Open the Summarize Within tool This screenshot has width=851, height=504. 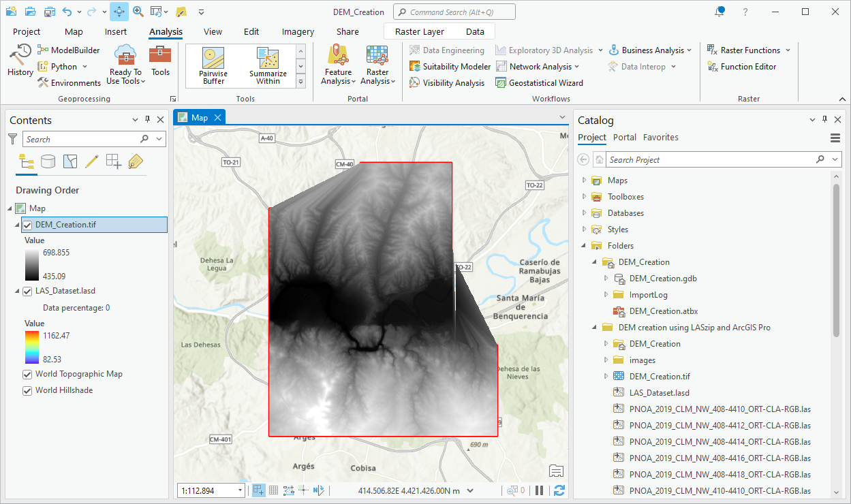click(268, 66)
